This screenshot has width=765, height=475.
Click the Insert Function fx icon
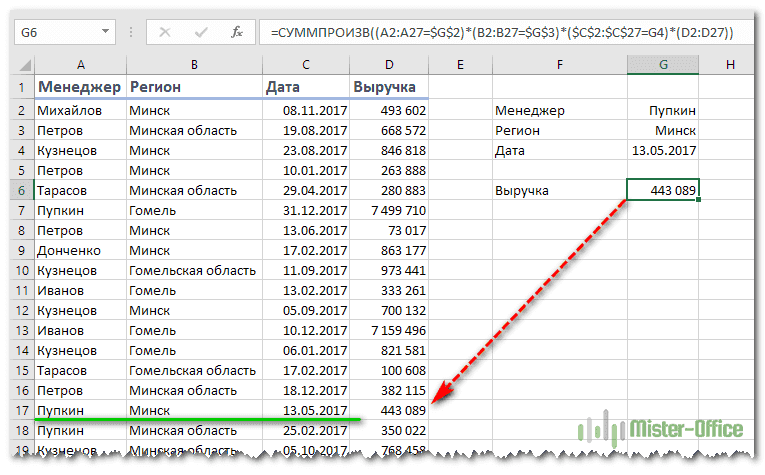click(x=236, y=32)
